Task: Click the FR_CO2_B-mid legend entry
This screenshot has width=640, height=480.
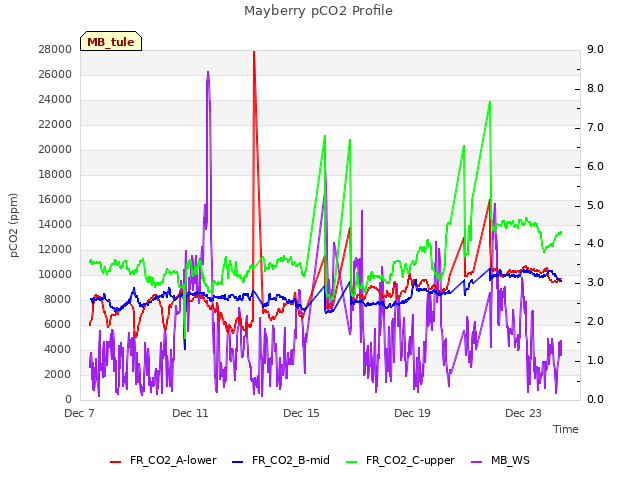Action: (x=281, y=460)
